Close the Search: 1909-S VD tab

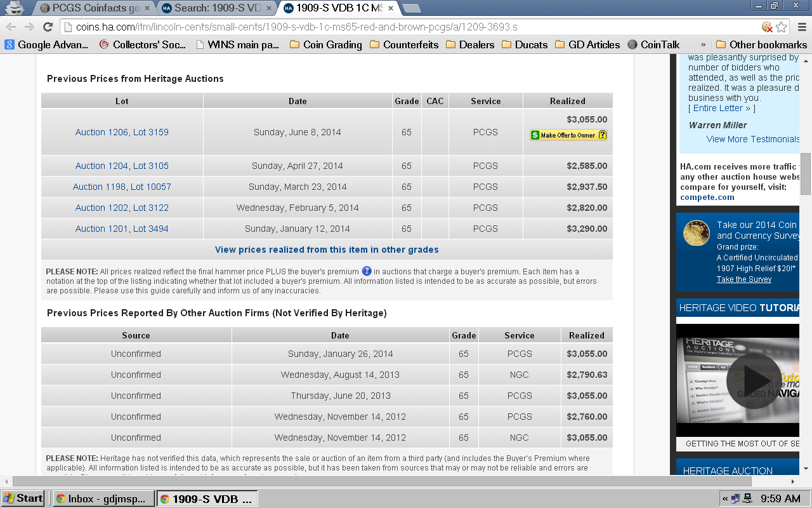(268, 8)
